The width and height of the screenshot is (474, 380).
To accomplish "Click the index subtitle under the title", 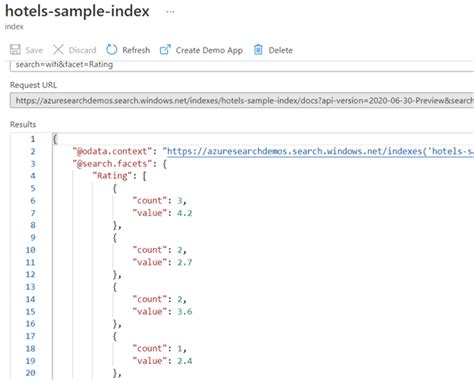I will [14, 27].
